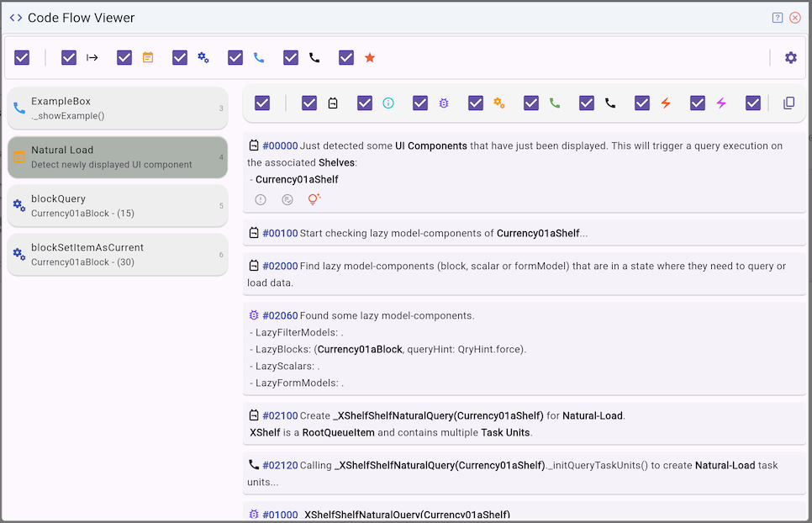
Task: Click the #00100 log entry link
Action: click(x=280, y=233)
